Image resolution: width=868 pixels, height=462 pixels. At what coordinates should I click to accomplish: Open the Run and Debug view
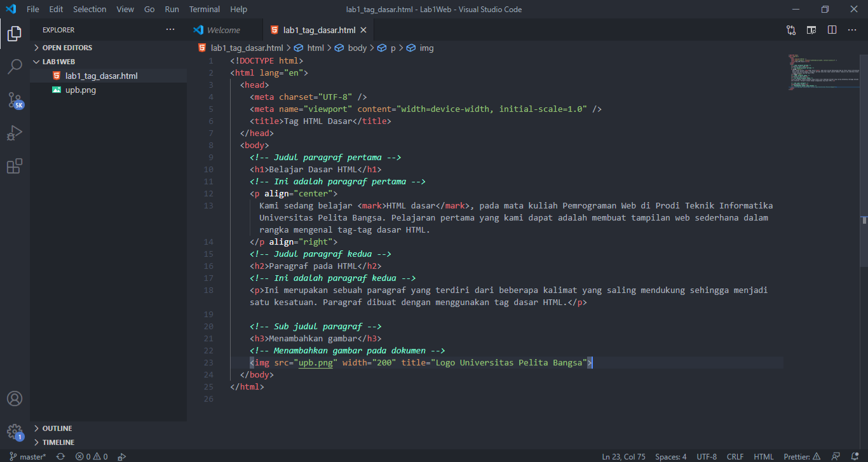click(14, 133)
